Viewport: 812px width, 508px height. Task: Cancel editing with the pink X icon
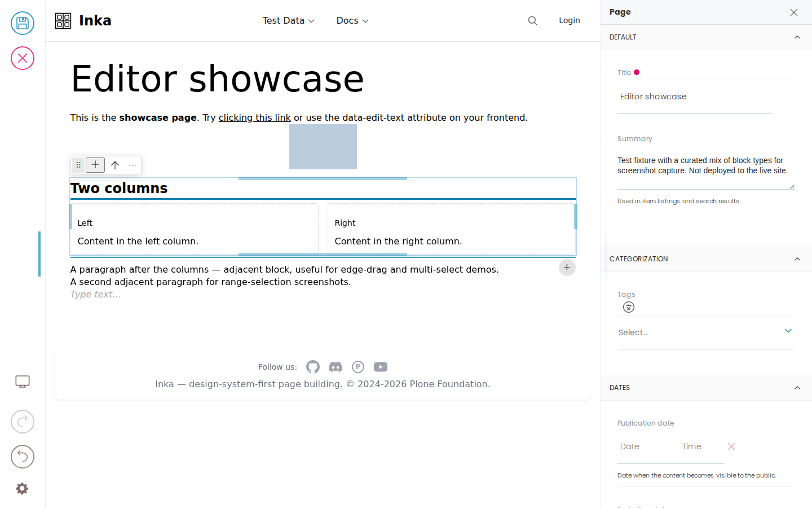tap(23, 58)
